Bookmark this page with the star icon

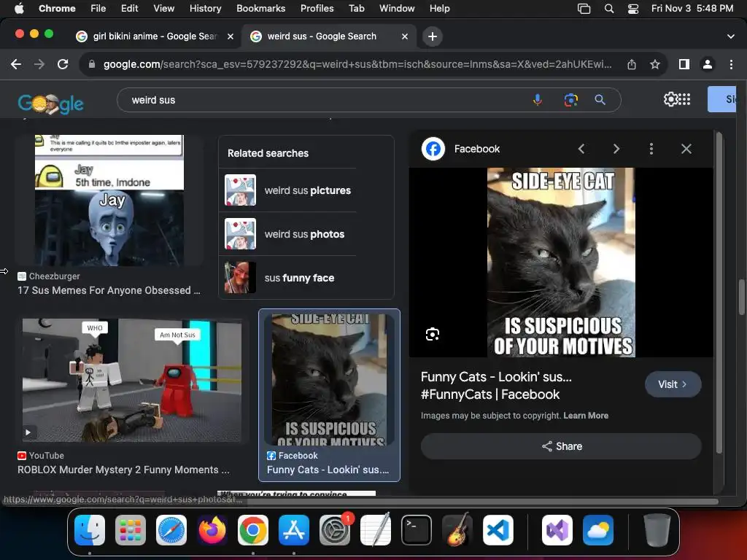click(x=655, y=64)
